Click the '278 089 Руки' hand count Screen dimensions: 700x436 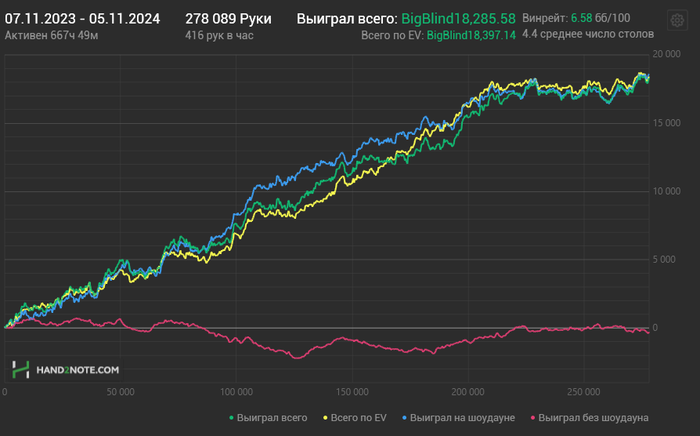pos(228,19)
